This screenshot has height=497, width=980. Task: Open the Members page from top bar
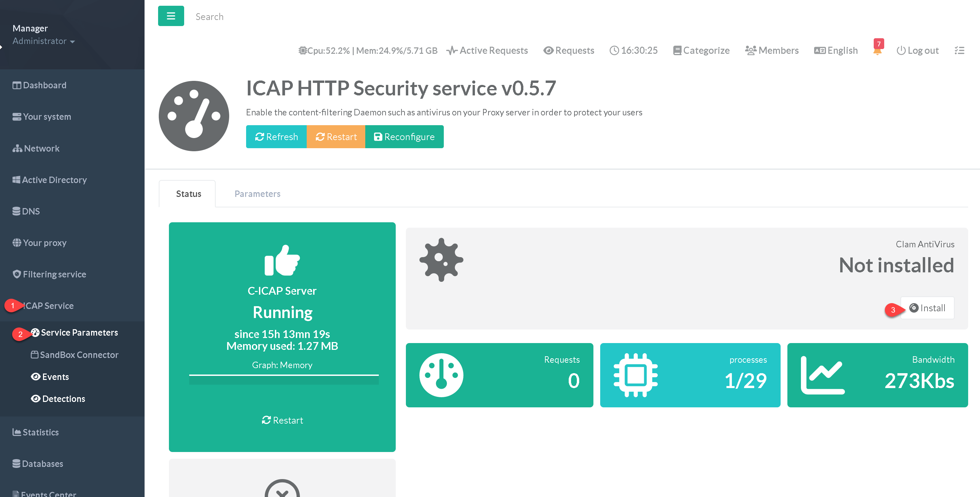point(771,50)
